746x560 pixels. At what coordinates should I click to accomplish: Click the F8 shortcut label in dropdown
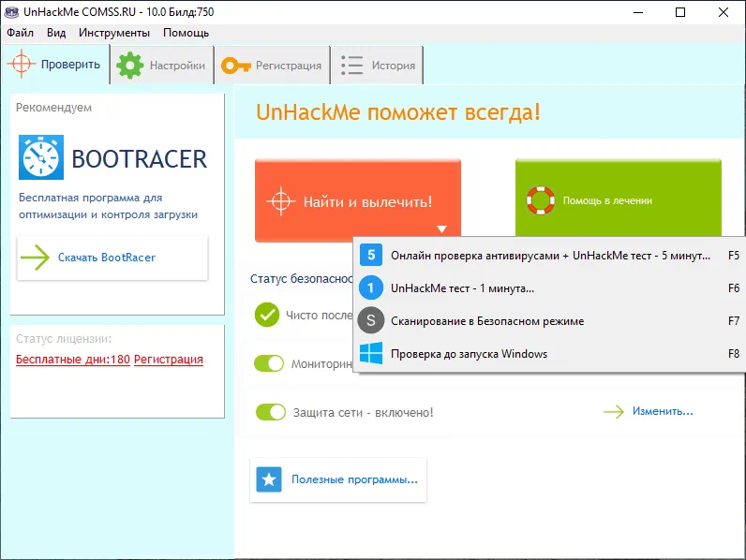[x=734, y=354]
